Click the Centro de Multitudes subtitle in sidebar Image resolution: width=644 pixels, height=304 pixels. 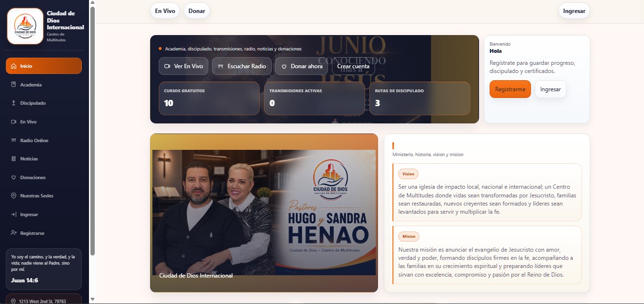tap(56, 37)
